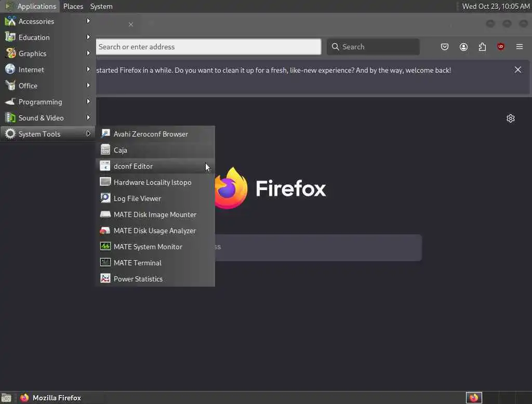The width and height of the screenshot is (532, 404).
Task: Open the Extensions puzzle icon
Action: pyautogui.click(x=482, y=47)
